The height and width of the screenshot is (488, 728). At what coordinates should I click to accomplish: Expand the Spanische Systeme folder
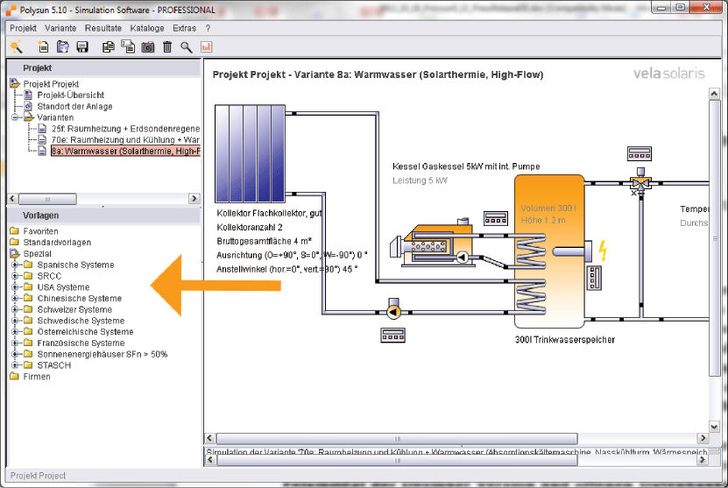(15, 265)
